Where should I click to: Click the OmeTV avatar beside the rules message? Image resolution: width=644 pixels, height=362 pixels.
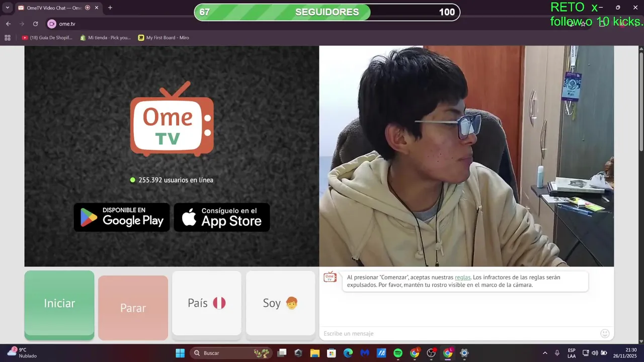[x=330, y=277]
